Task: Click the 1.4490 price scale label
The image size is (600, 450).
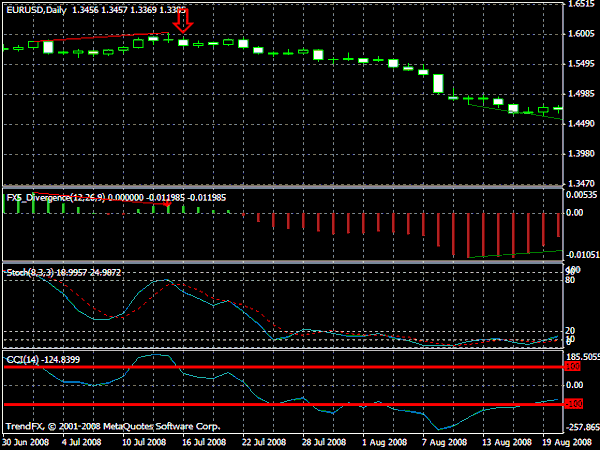Action: 582,124
